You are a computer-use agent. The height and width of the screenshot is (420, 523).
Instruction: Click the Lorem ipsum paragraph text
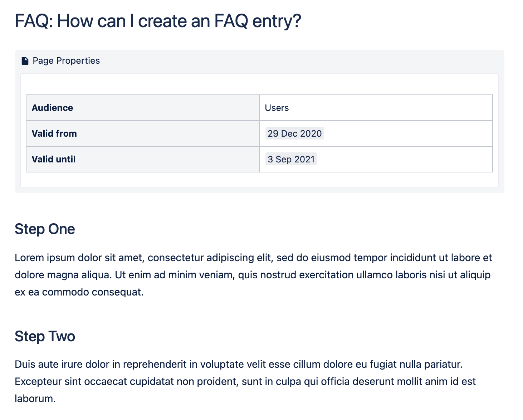[253, 275]
